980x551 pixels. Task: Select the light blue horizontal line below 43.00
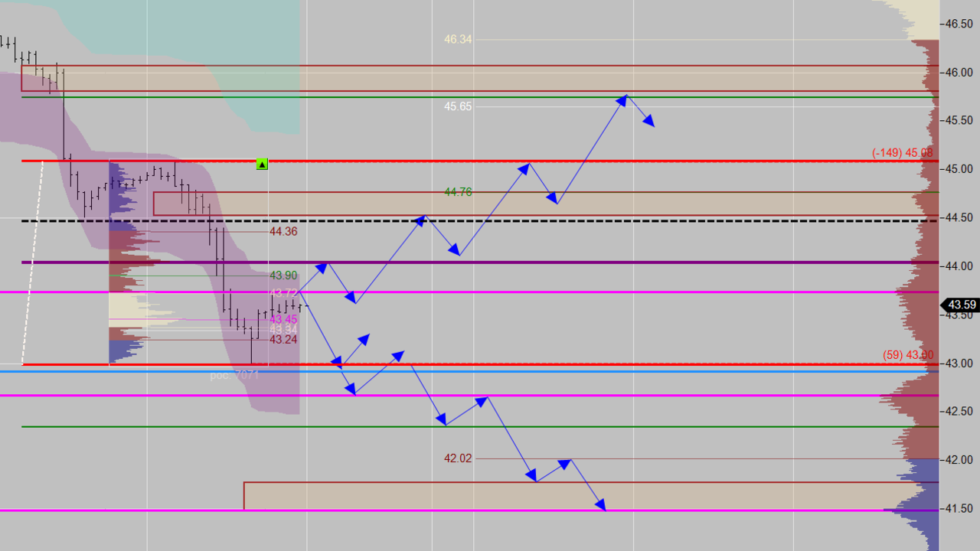click(x=469, y=371)
